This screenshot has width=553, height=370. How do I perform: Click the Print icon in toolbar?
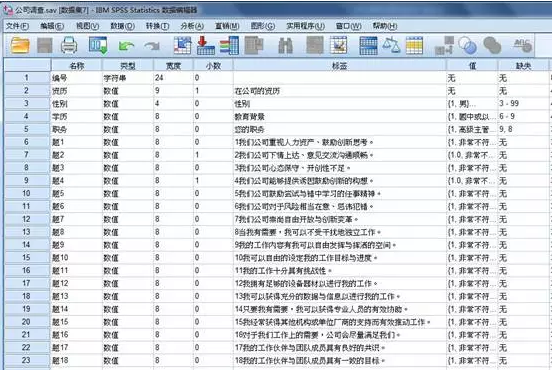[x=69, y=46]
